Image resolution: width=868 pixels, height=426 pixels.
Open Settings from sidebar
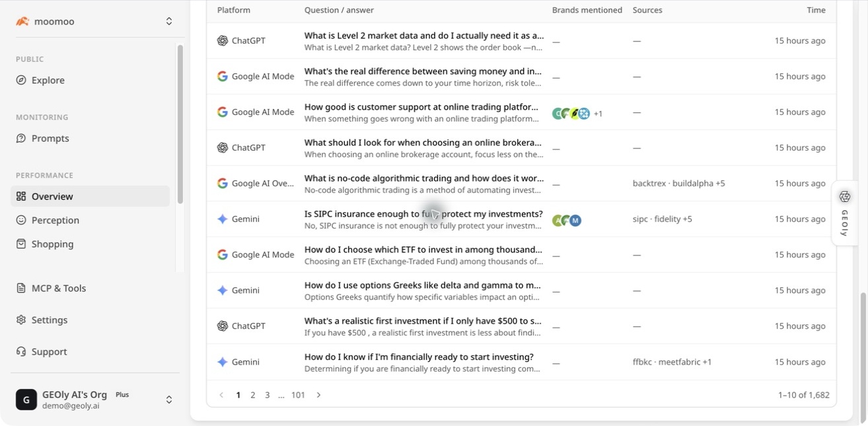[x=90, y=320]
